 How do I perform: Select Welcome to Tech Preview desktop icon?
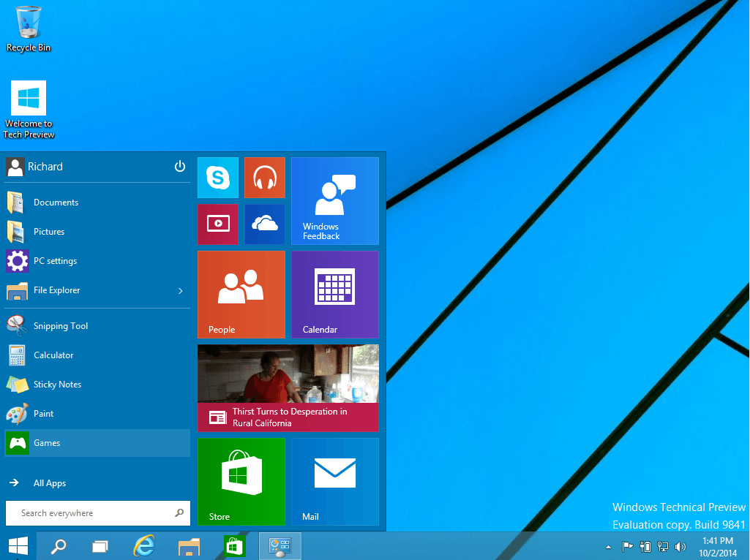tap(29, 110)
